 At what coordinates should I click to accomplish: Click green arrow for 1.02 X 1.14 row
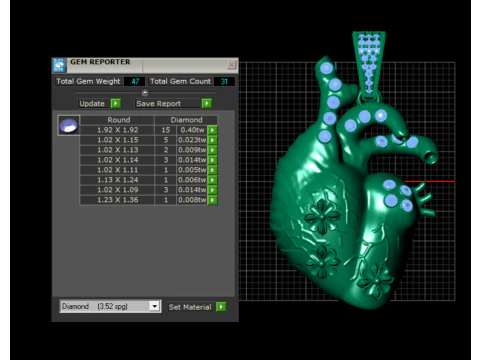[x=213, y=160]
